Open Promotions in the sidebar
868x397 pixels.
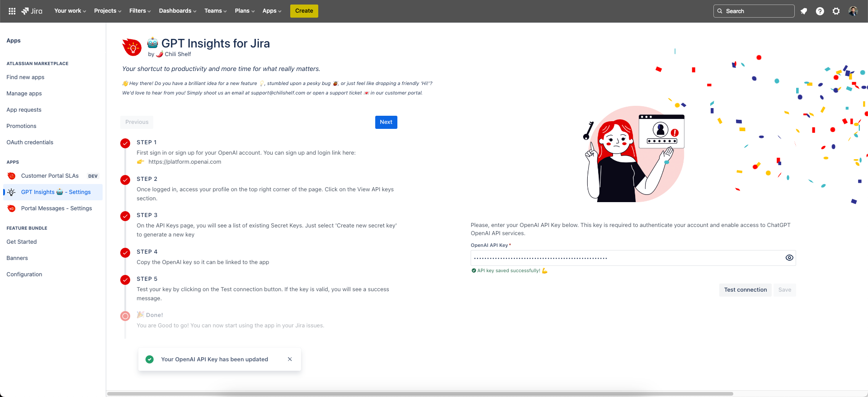pyautogui.click(x=21, y=126)
